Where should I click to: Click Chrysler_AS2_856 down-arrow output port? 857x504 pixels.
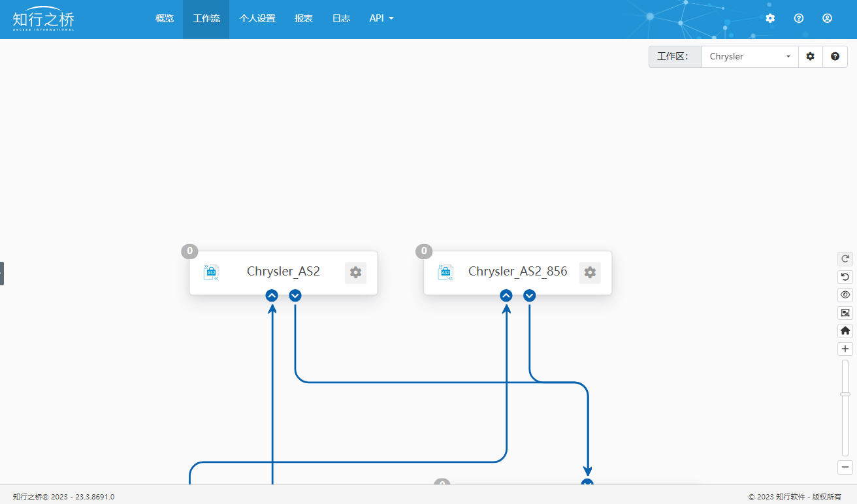click(x=530, y=296)
